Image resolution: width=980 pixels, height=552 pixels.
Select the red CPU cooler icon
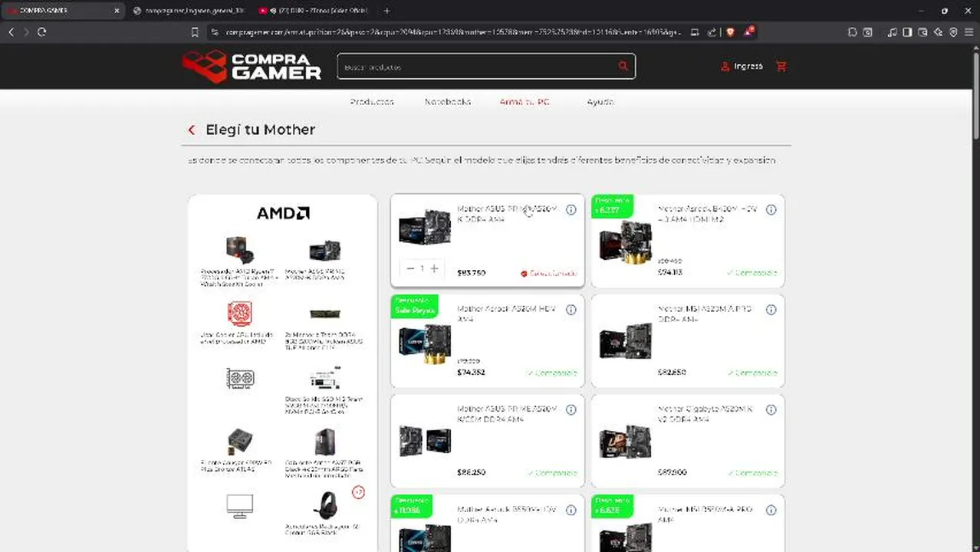tap(240, 314)
